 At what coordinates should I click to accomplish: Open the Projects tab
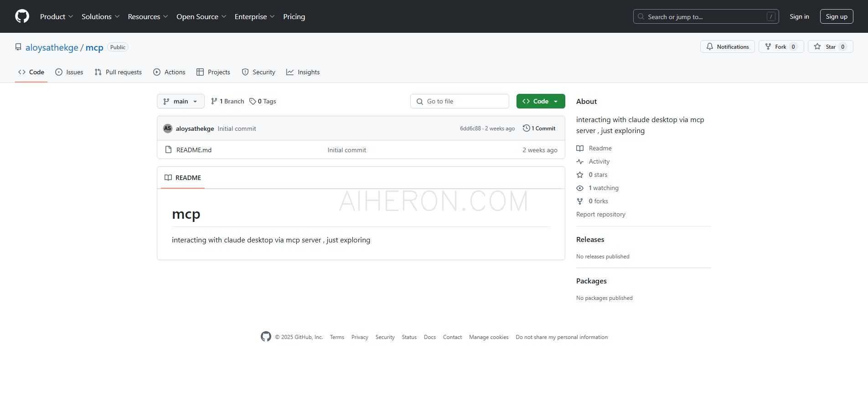click(x=213, y=72)
